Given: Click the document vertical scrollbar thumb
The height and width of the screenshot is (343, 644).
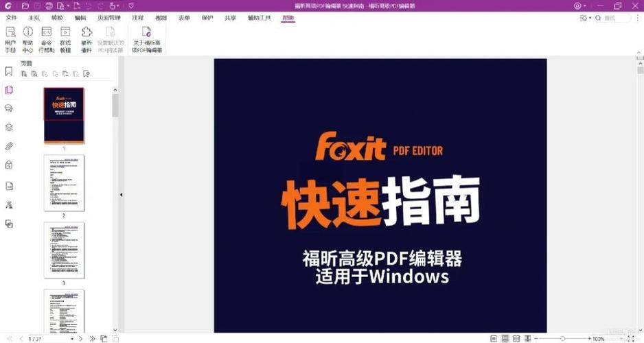Looking at the screenshot, I should (641, 71).
